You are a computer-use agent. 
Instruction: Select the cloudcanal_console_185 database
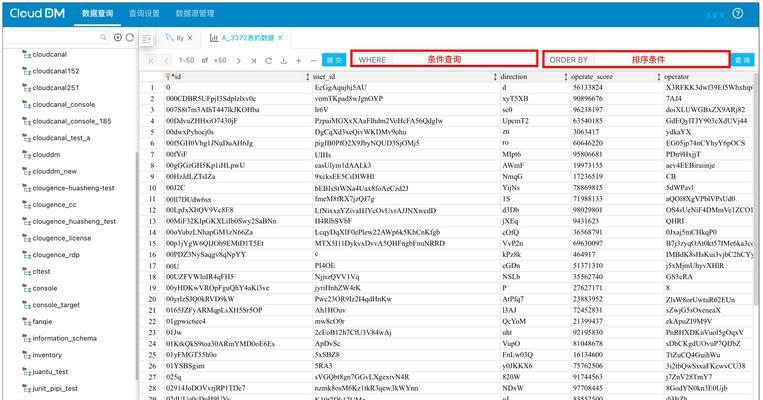[72, 121]
